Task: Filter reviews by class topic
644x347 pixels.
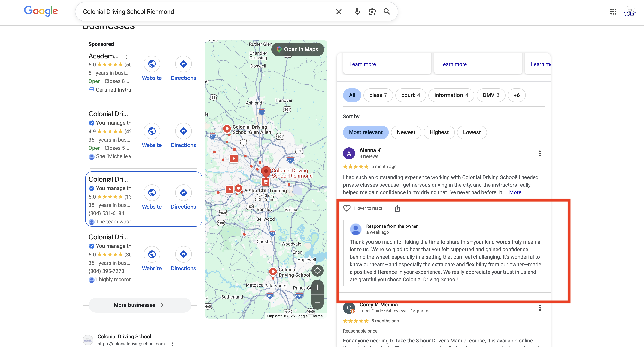Action: (378, 95)
